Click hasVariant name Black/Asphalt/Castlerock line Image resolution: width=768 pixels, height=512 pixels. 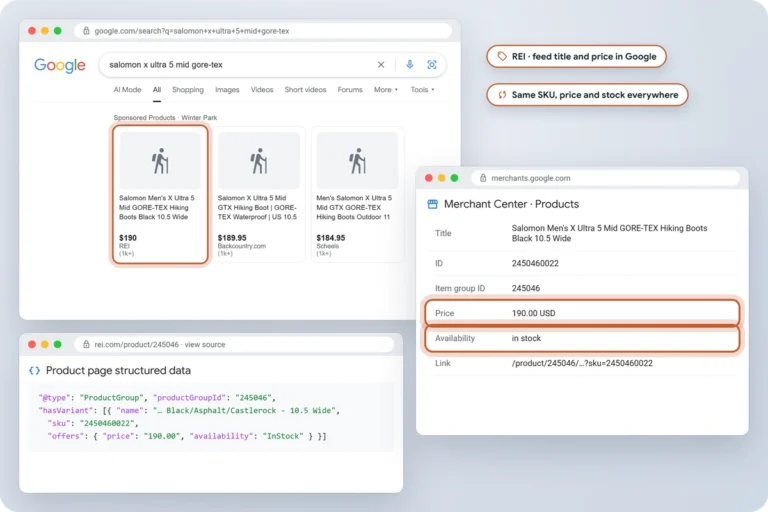(189, 410)
